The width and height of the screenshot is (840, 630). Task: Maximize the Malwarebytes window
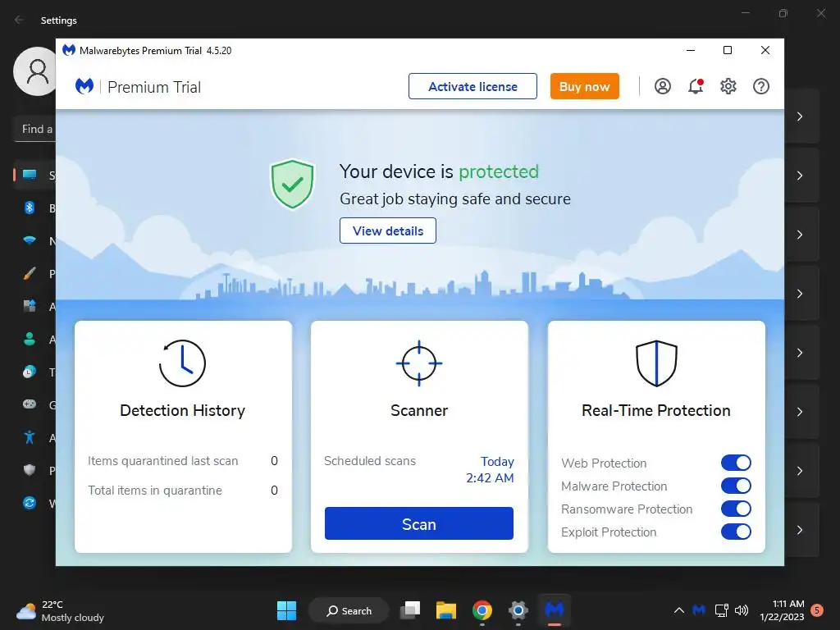click(x=728, y=50)
